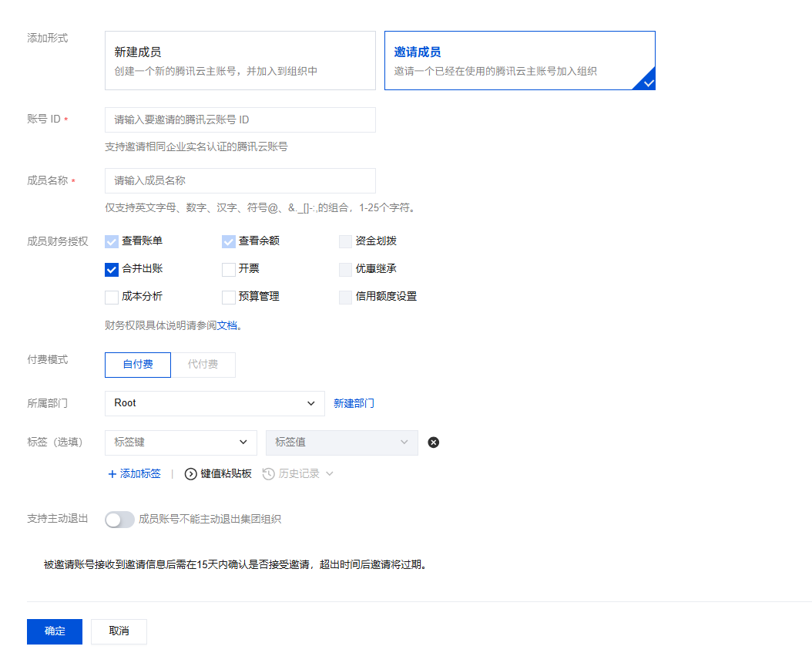Screen dimensions: 812x663
Task: Turn on the 支持主动退出 switch
Action: (119, 520)
